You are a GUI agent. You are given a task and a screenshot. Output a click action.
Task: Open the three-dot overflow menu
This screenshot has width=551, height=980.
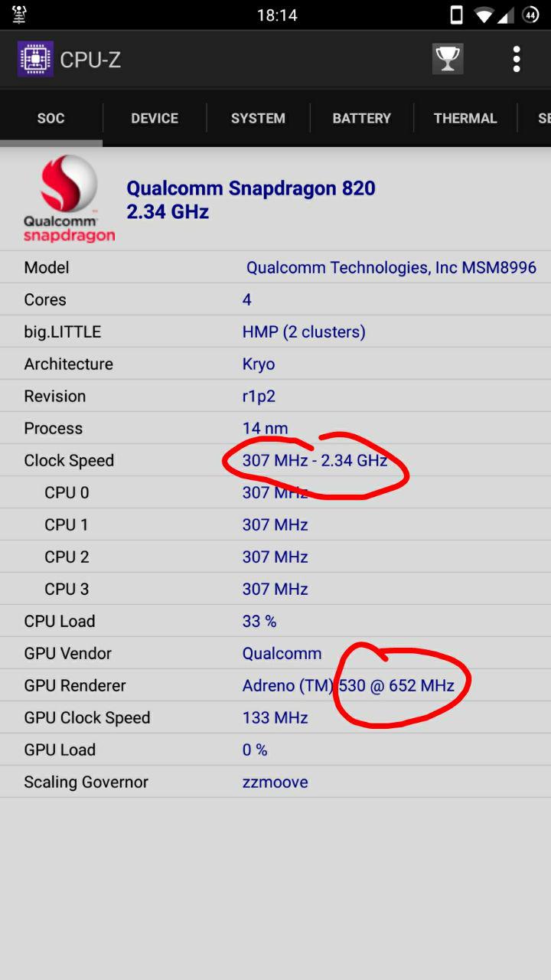(517, 59)
